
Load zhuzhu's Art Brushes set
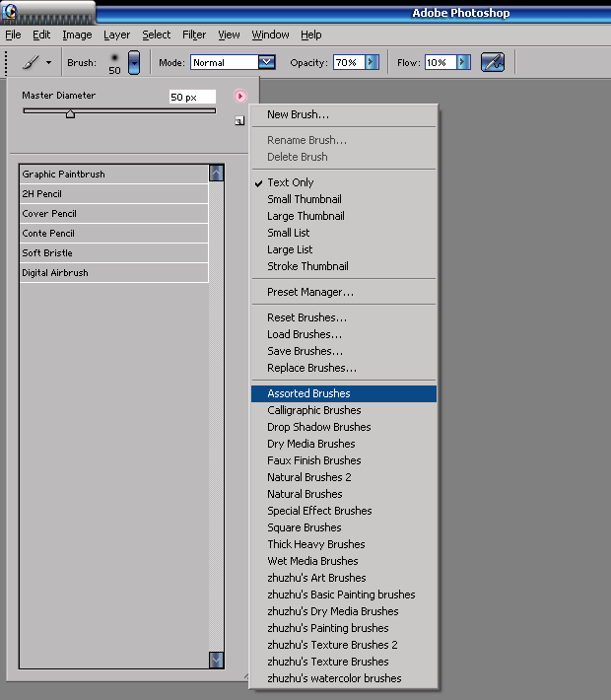pos(344,578)
